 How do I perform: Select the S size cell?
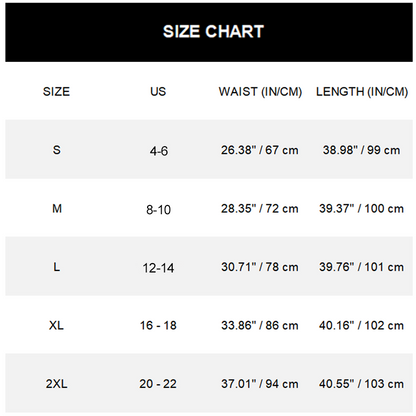click(57, 150)
